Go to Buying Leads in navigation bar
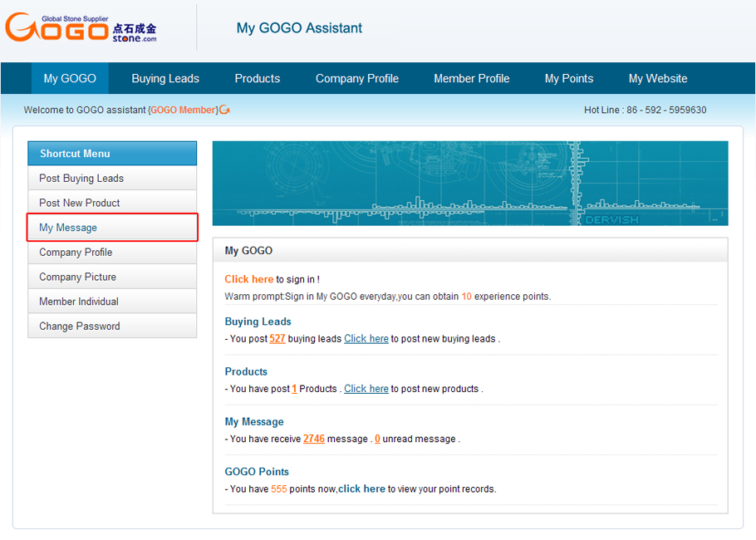 pyautogui.click(x=165, y=79)
